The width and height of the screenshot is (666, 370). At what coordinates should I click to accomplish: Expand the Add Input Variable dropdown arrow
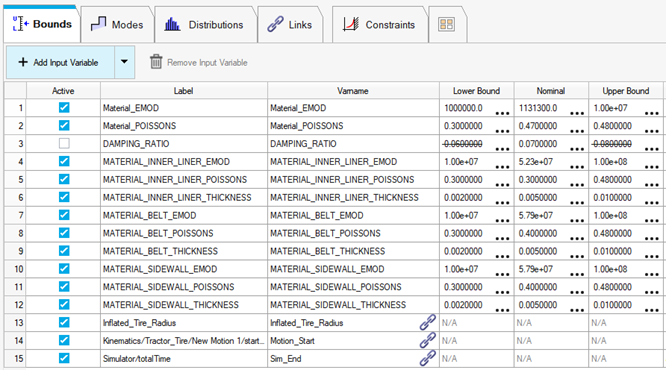[x=124, y=62]
